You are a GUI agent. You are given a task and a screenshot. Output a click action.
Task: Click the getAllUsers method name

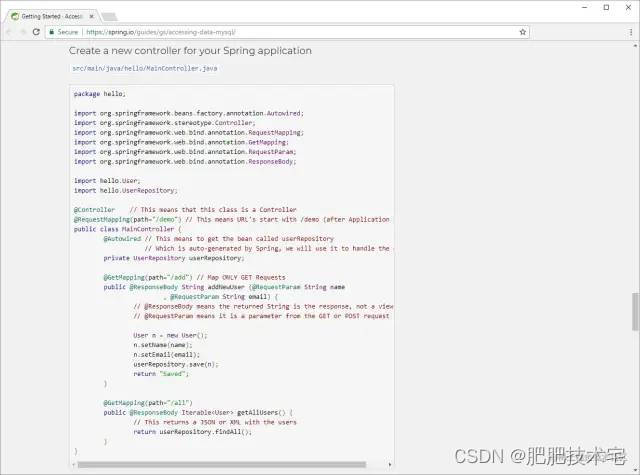click(x=261, y=413)
